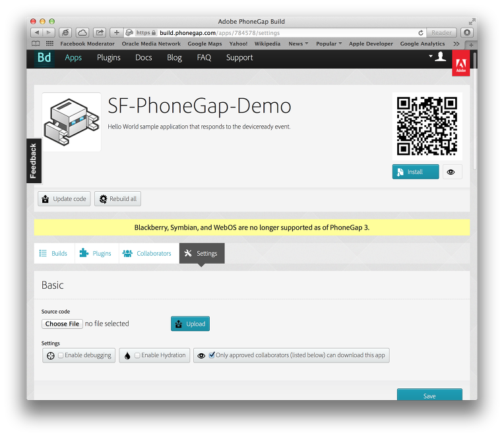Screen dimensions: 504x437
Task: Click the downloads icon in browser toolbar
Action: 467,32
